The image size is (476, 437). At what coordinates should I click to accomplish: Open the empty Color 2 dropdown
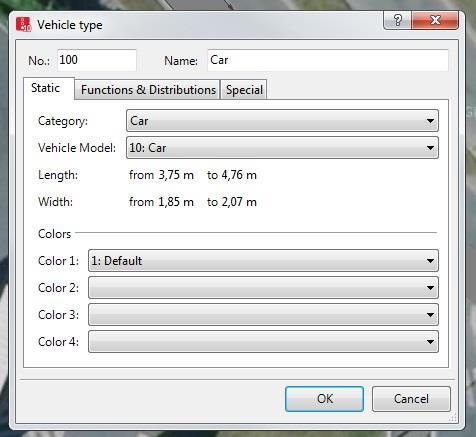tap(263, 288)
